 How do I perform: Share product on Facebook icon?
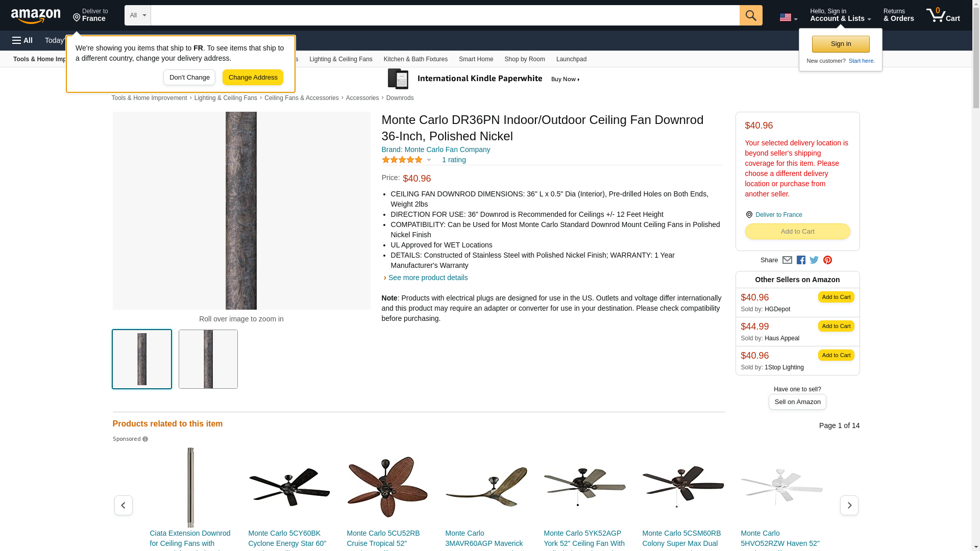[x=801, y=260]
